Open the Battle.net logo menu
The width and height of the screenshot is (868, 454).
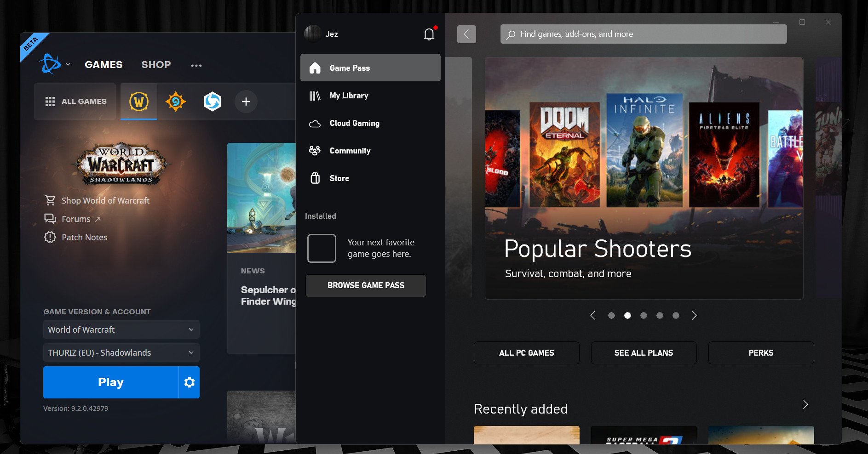click(x=50, y=64)
